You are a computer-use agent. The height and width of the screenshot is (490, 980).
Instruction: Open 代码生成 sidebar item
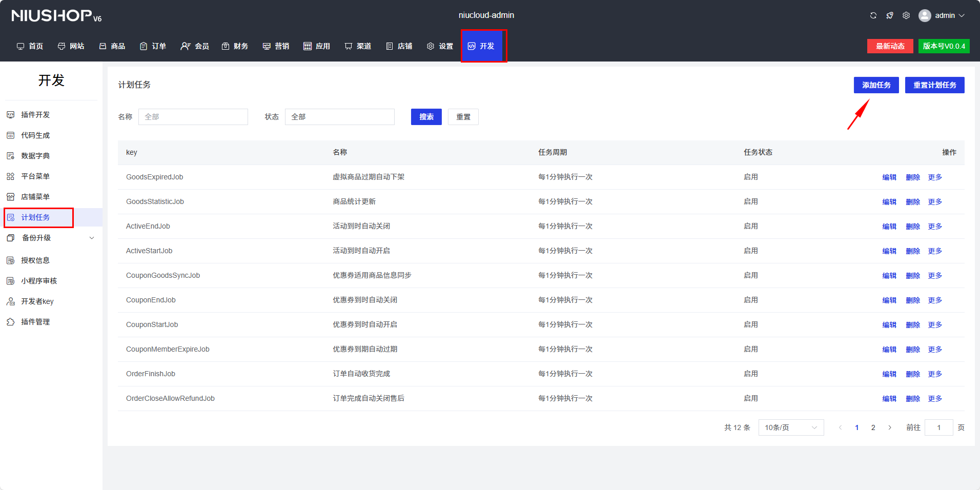(x=35, y=135)
